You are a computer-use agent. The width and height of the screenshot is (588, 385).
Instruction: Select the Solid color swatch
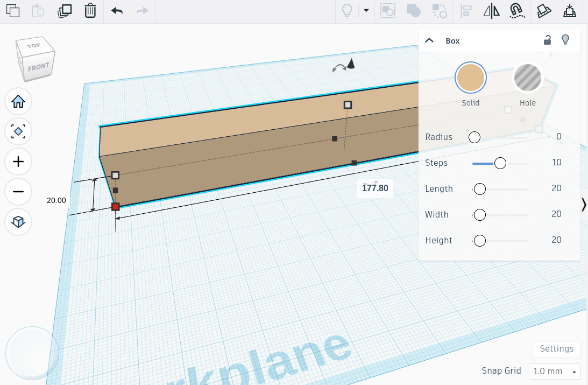[x=471, y=78]
